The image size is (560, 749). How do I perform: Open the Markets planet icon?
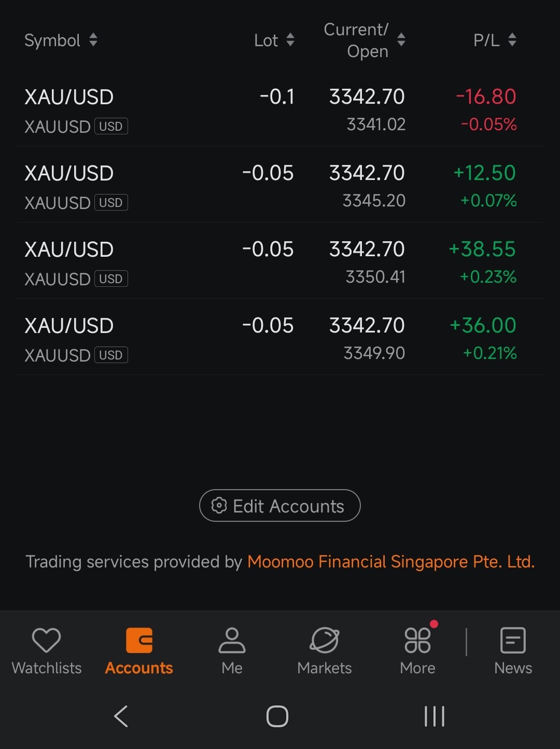click(325, 641)
